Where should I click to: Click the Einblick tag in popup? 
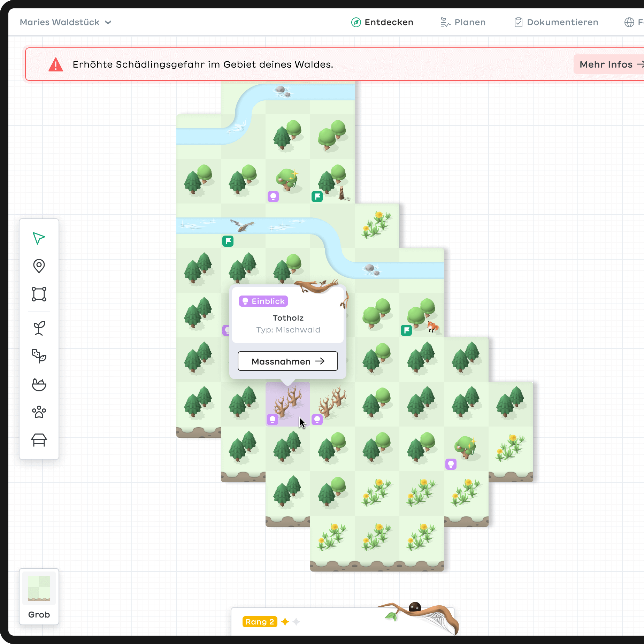[x=263, y=301]
